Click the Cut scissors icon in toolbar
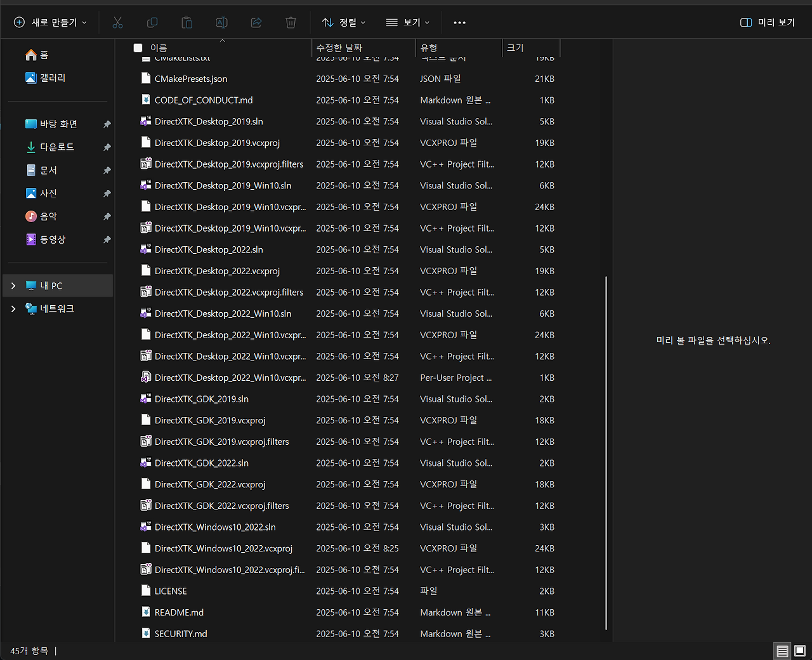 pos(117,22)
